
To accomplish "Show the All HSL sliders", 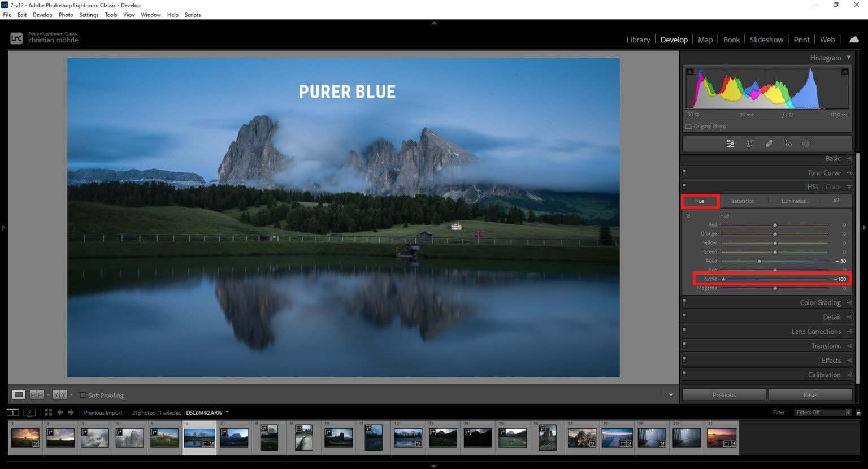I will [x=836, y=201].
